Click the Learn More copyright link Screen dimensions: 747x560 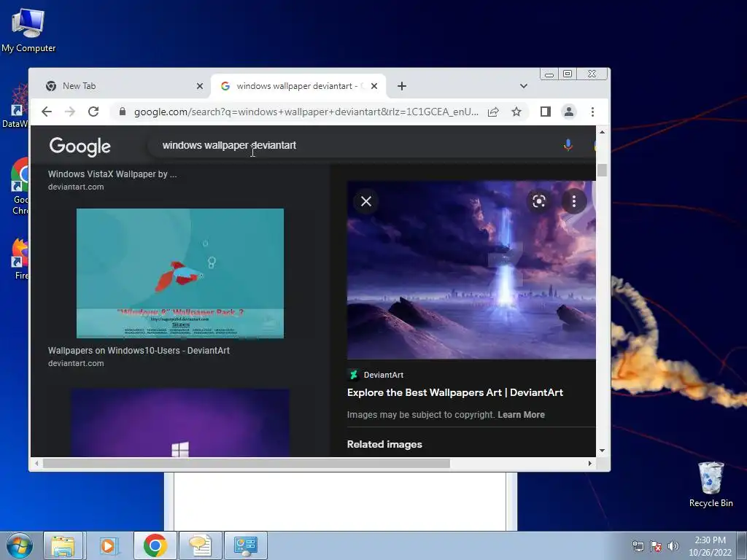[x=521, y=415]
